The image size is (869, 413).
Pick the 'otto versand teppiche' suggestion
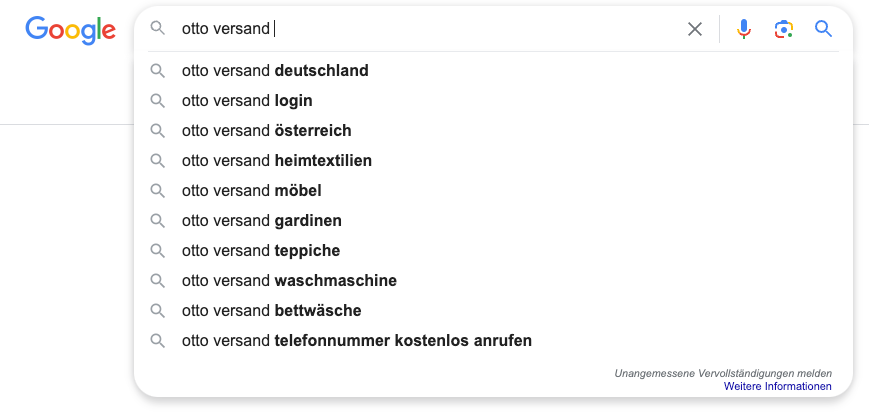[261, 251]
